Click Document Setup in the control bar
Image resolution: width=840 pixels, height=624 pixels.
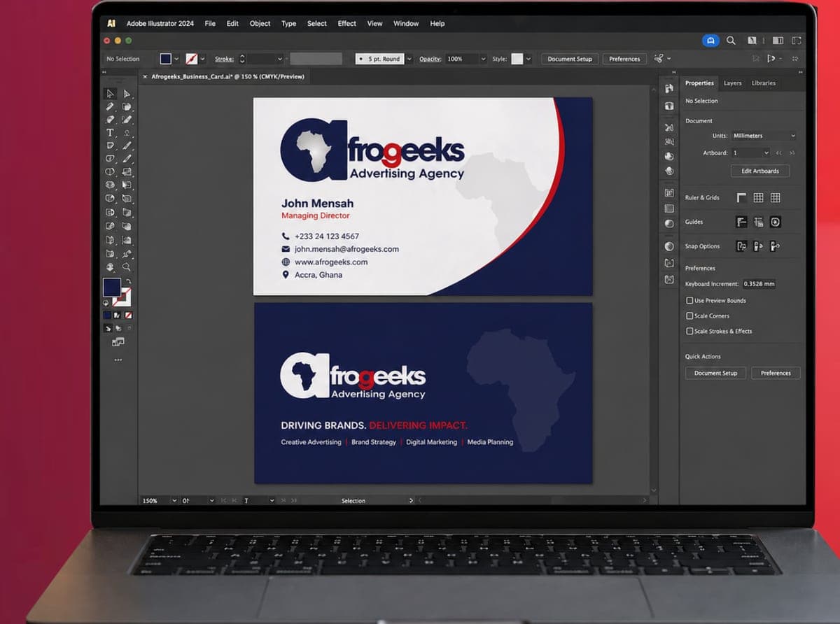pos(570,59)
